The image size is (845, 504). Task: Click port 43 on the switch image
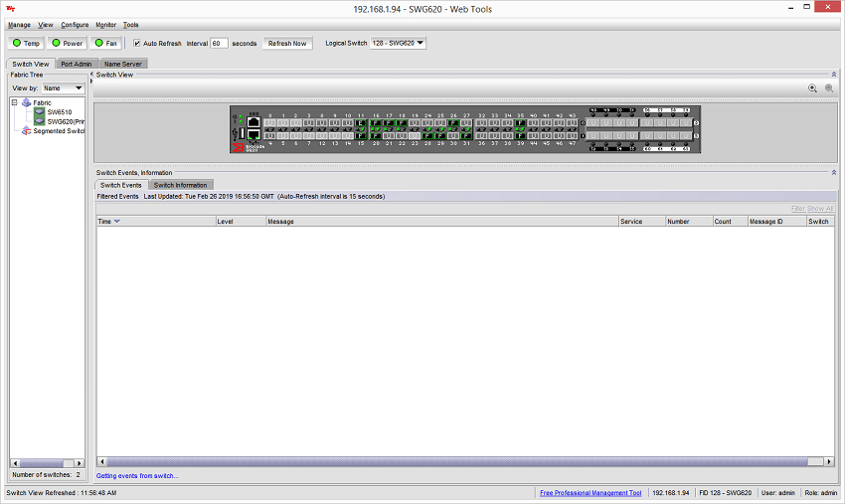point(573,123)
